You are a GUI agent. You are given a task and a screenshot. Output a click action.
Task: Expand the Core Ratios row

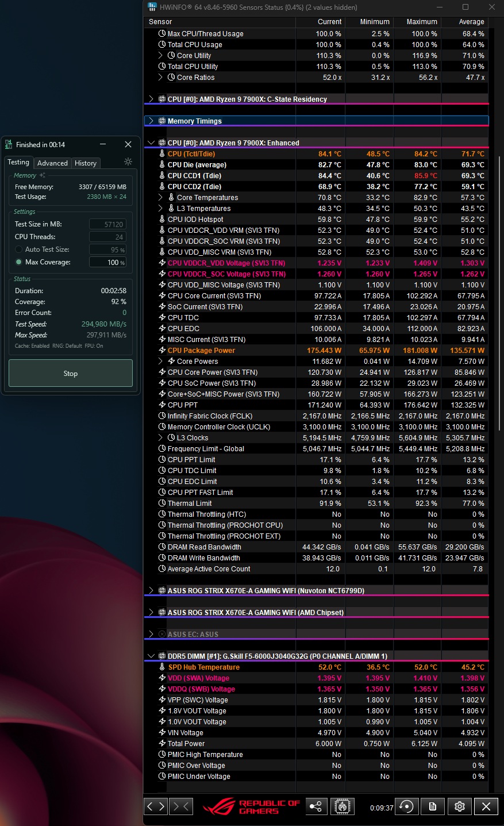click(x=161, y=78)
